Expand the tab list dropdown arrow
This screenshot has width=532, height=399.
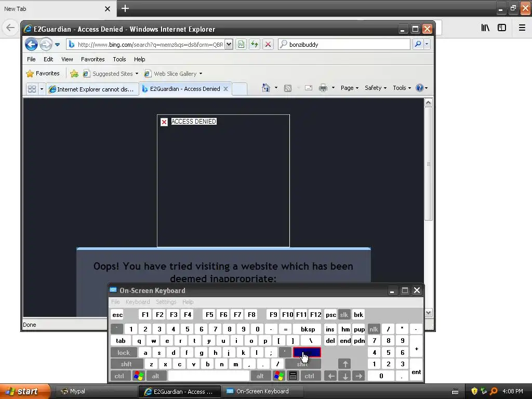[42, 89]
